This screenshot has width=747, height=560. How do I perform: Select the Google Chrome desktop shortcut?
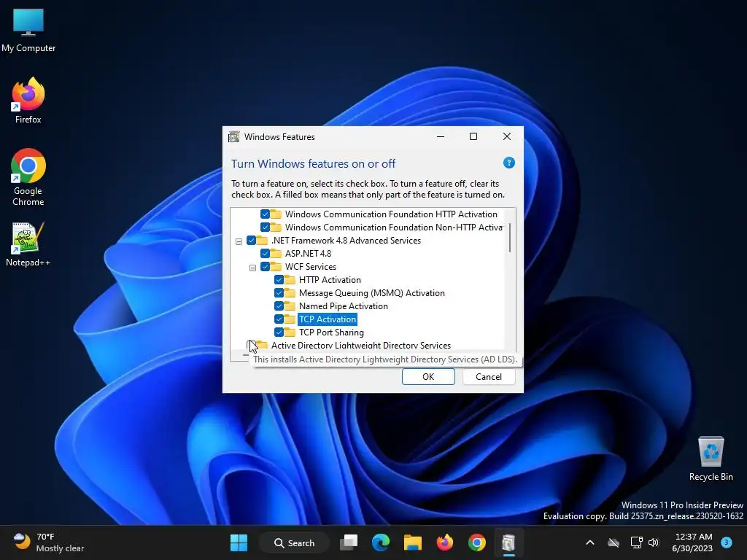[x=28, y=177]
